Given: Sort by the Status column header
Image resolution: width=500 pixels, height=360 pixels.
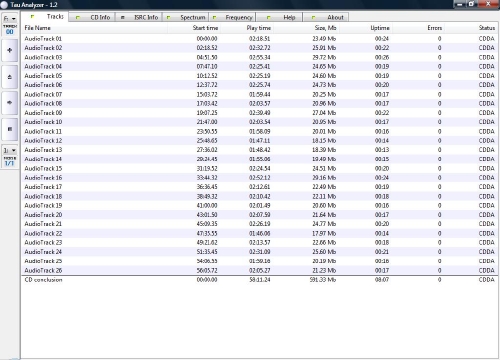Looking at the screenshot, I should pos(471,28).
